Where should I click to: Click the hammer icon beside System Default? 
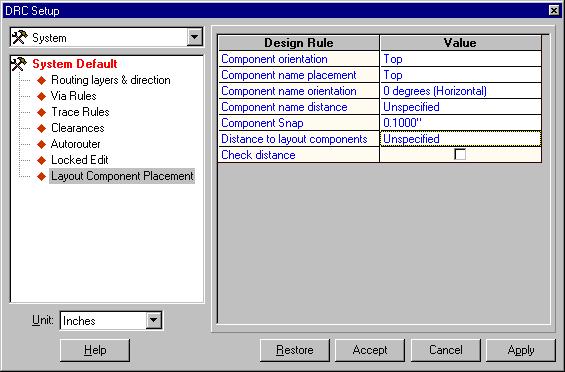coord(19,64)
